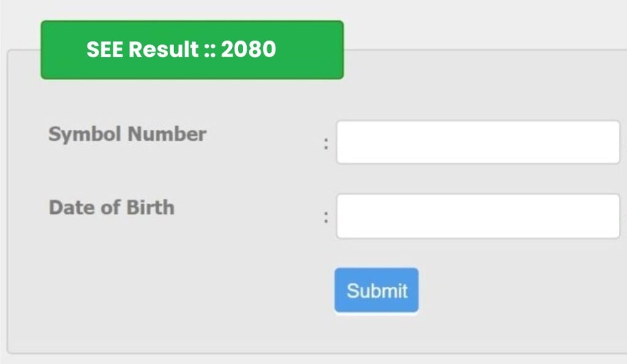Screen dimensions: 627x364
Task: Focus the empty field next to Symbol Number
Action: tap(478, 142)
